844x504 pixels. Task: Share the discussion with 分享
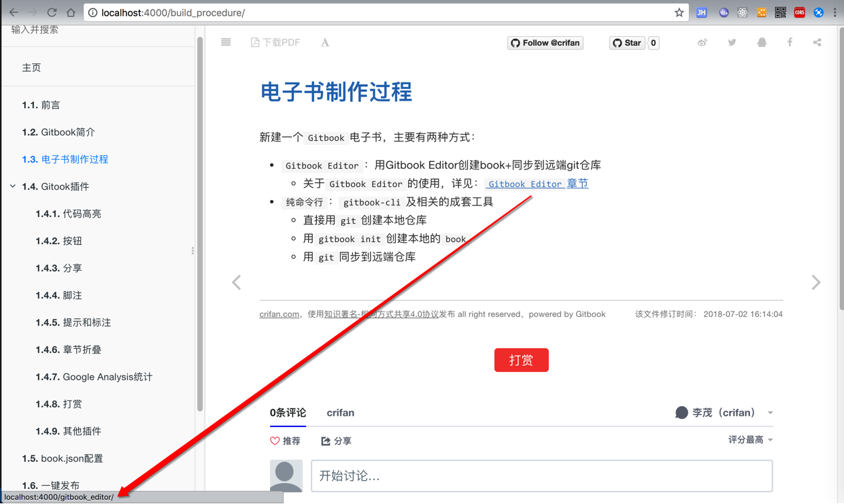click(x=336, y=441)
